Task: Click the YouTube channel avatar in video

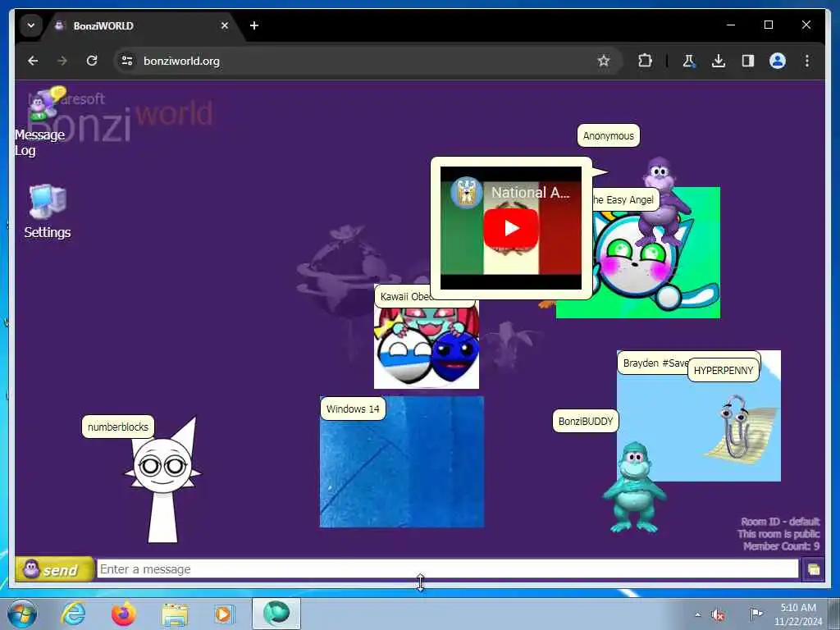Action: [x=467, y=192]
